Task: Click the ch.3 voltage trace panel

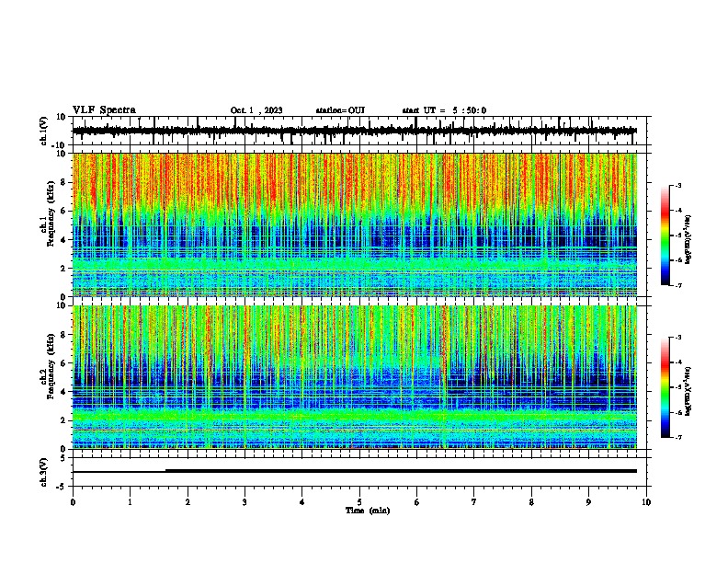Action: [x=361, y=472]
